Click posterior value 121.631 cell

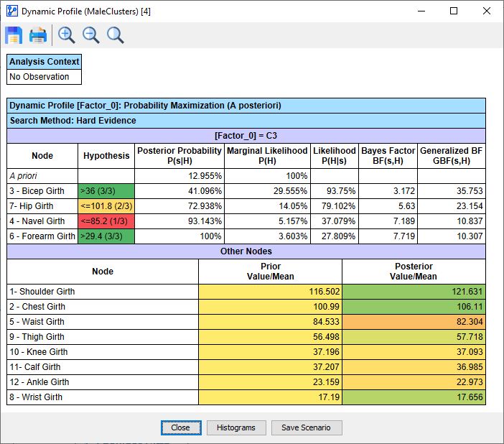[x=414, y=292]
